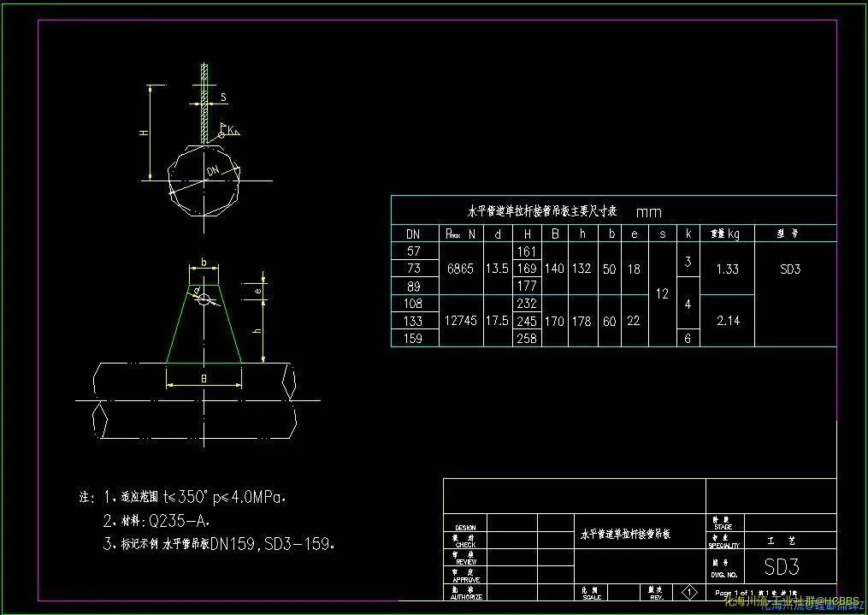868x615 pixels.
Task: Click the weight value '1.33'
Action: [x=728, y=269]
